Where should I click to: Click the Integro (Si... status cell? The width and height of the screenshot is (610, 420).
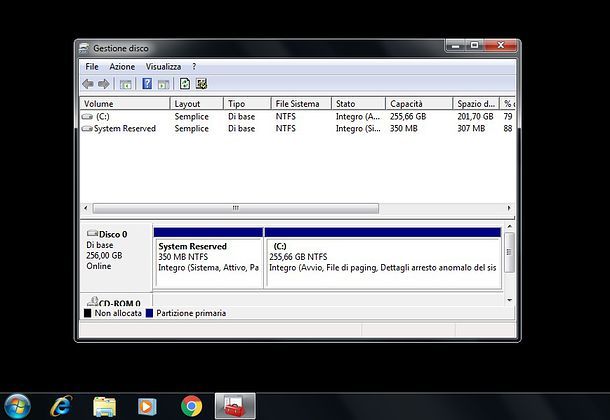pyautogui.click(x=358, y=128)
